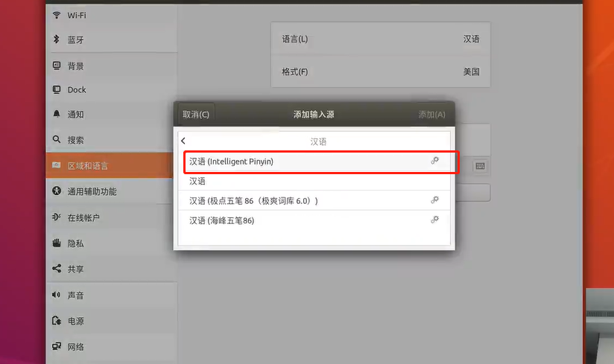Click the privacy hand icon
Image resolution: width=614 pixels, height=364 pixels.
[x=57, y=243]
